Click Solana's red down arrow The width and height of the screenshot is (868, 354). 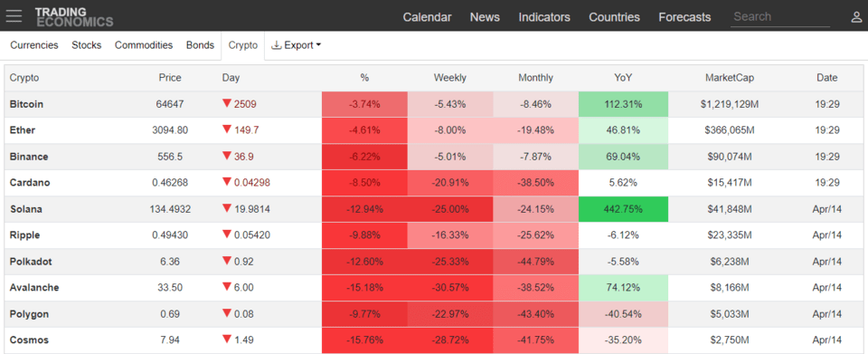pyautogui.click(x=226, y=208)
